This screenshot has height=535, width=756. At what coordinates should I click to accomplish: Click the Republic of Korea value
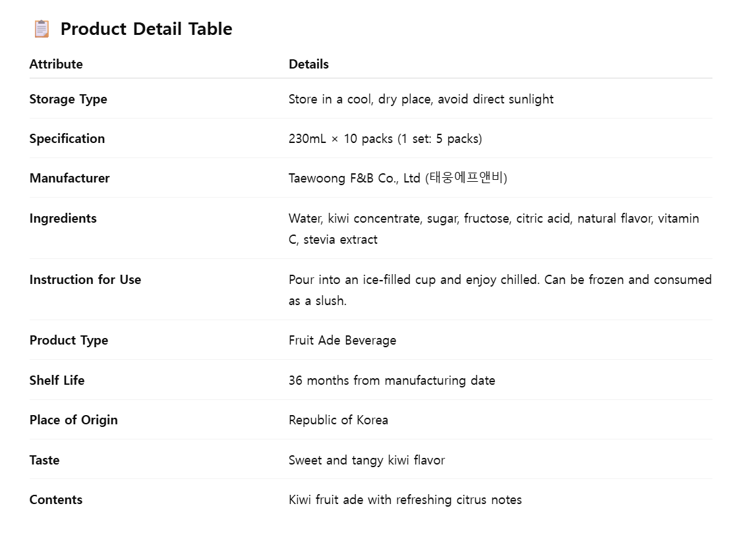click(x=338, y=420)
